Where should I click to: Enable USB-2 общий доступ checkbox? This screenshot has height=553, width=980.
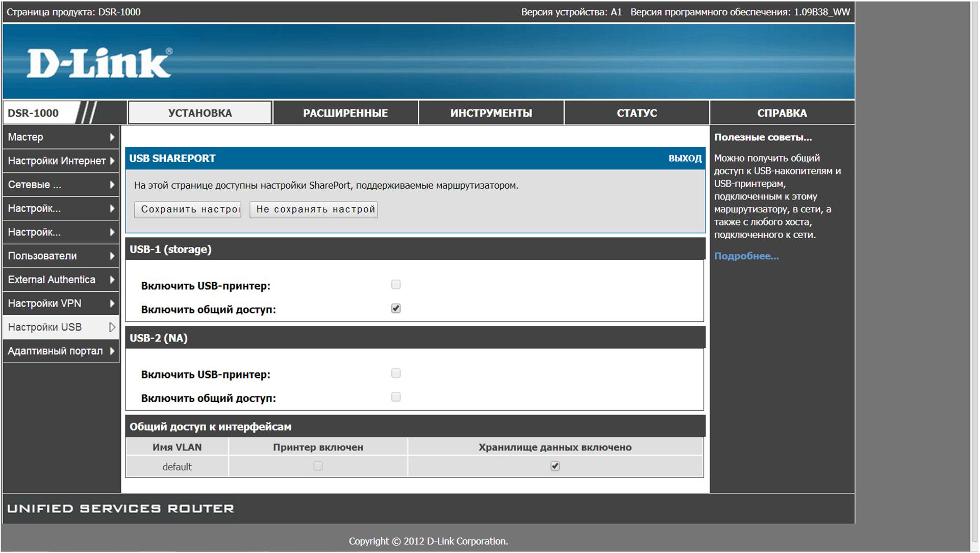pyautogui.click(x=396, y=397)
